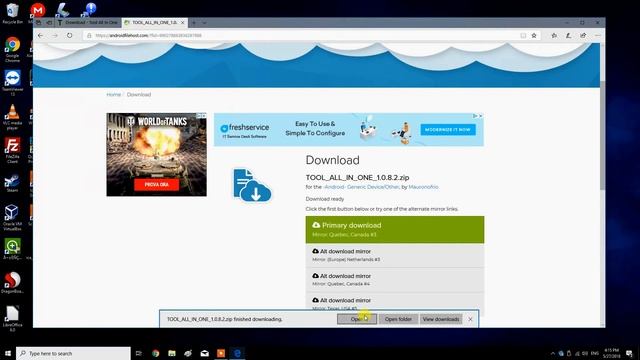
Task: Open the World of Tanks ad
Action: (156, 155)
